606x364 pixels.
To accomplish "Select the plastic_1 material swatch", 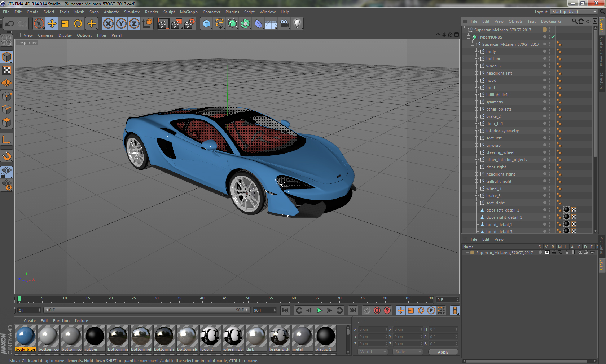I will pos(325,339).
